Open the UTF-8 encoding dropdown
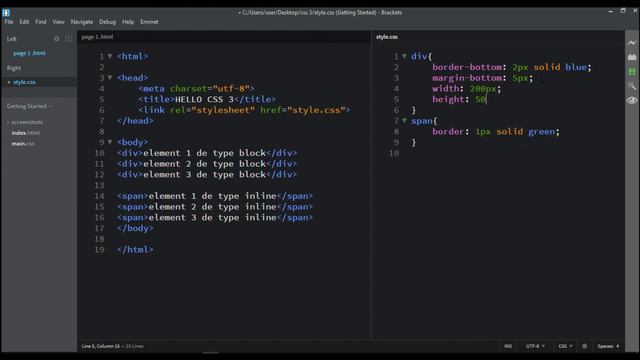 535,346
